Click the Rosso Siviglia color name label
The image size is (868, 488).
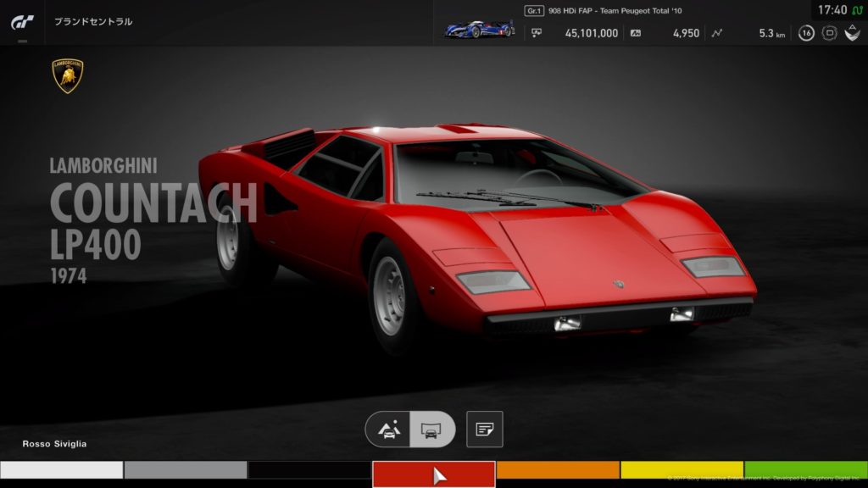coord(54,444)
